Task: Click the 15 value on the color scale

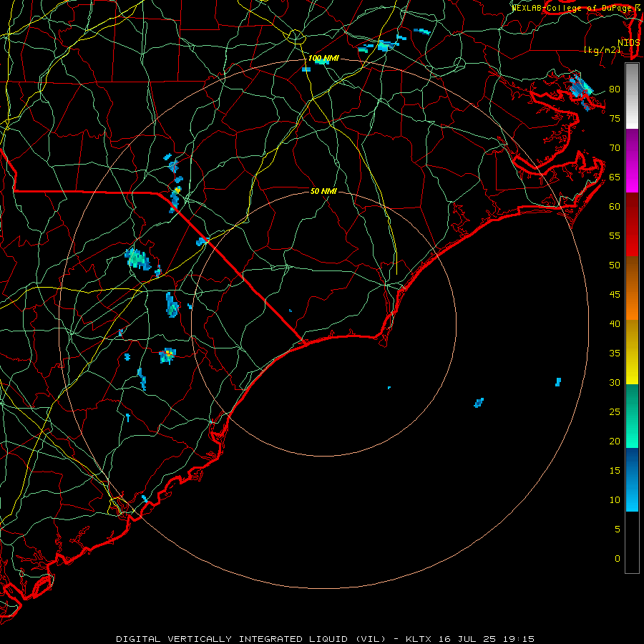Action: tap(615, 471)
